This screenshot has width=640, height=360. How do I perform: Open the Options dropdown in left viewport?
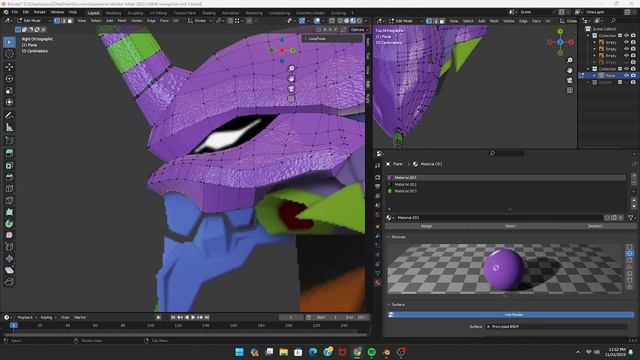[359, 29]
